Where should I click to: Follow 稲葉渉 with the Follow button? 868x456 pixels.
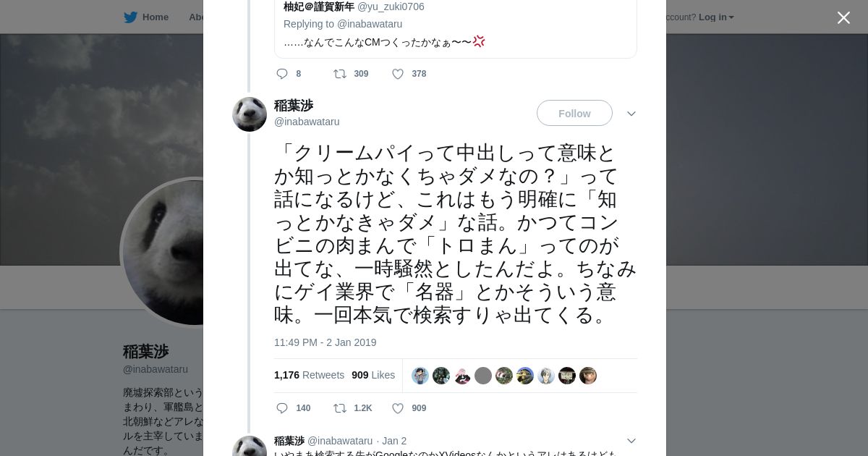click(x=574, y=114)
